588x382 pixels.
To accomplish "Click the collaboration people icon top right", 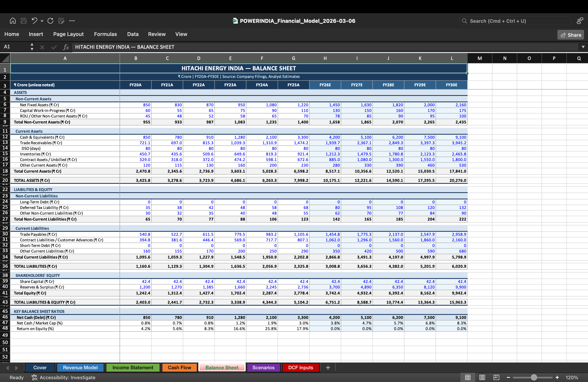I will click(x=580, y=21).
